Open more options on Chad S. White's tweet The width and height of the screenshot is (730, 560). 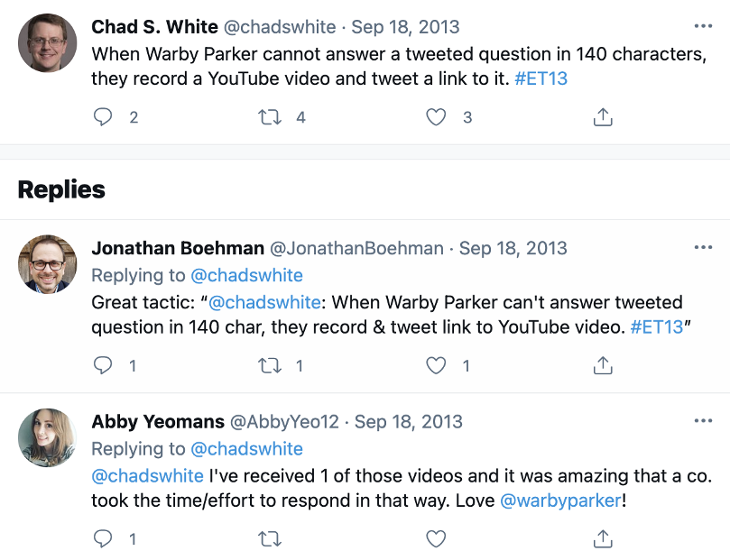[x=703, y=25]
